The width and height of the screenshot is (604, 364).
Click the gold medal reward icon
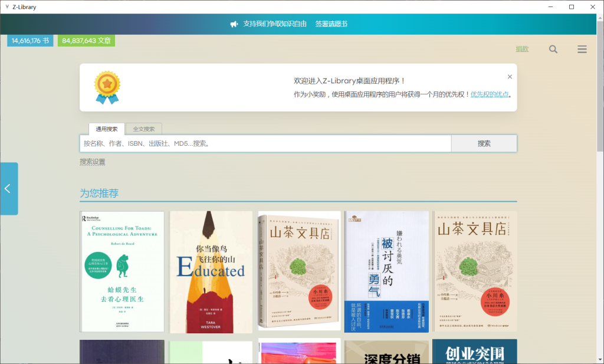pyautogui.click(x=107, y=87)
